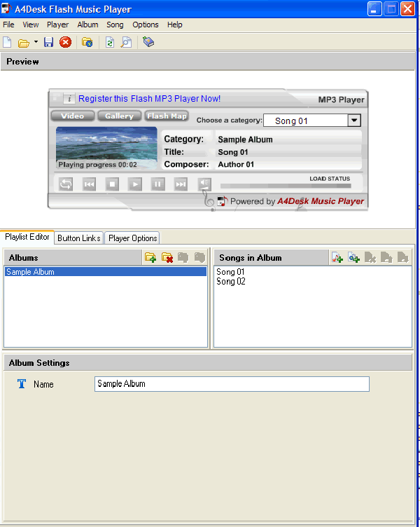The width and height of the screenshot is (420, 527).
Task: Add media with the blue plus-page icon
Action: pos(353,258)
